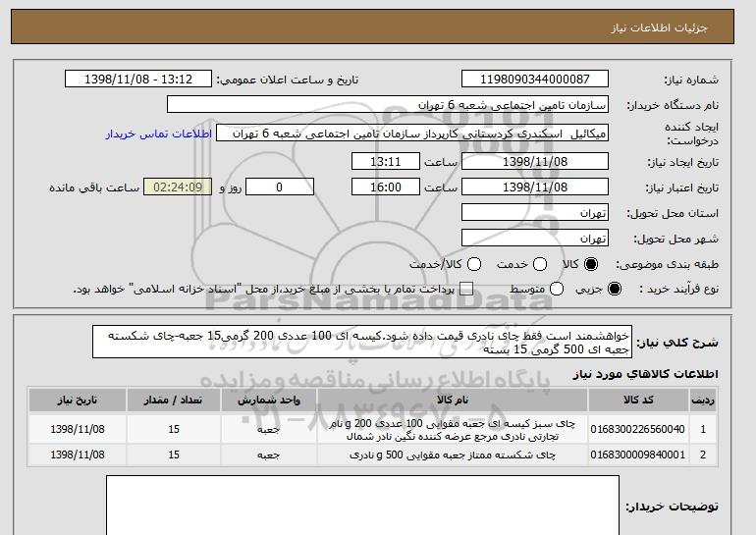Click the ساعت باقی مانده label

94,187
